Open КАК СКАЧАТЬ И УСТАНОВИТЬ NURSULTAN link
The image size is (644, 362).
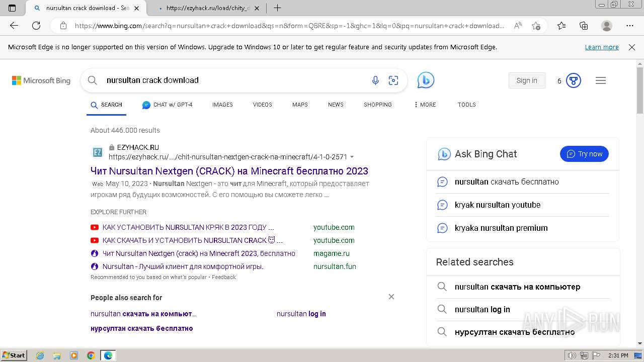click(193, 240)
